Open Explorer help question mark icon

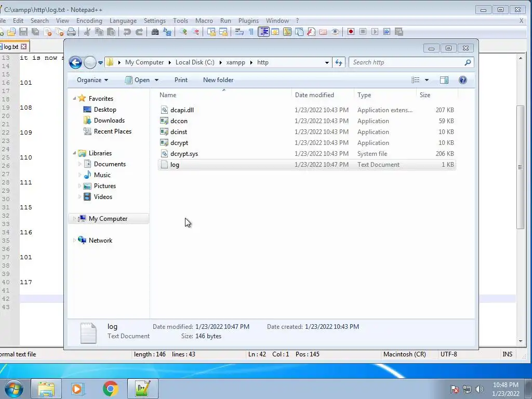(463, 79)
